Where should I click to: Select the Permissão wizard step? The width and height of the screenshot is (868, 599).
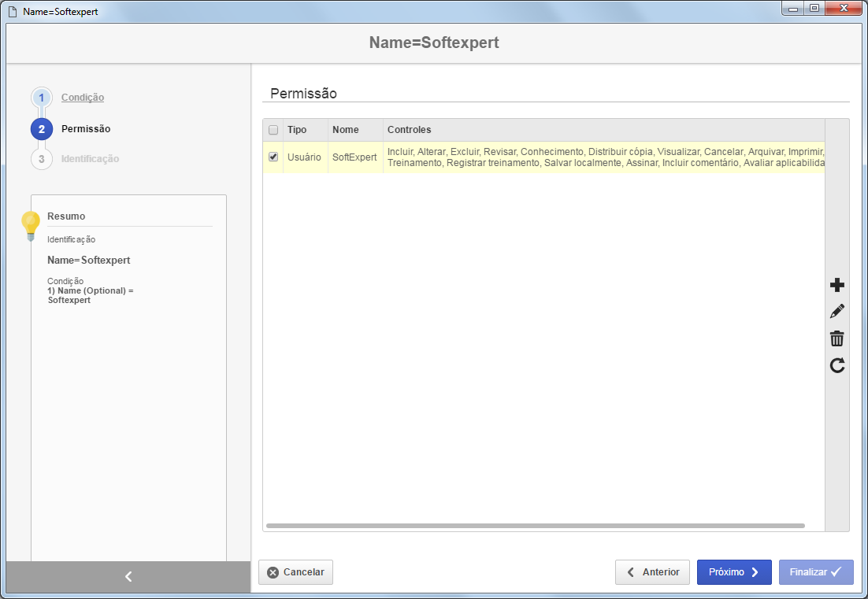(86, 129)
